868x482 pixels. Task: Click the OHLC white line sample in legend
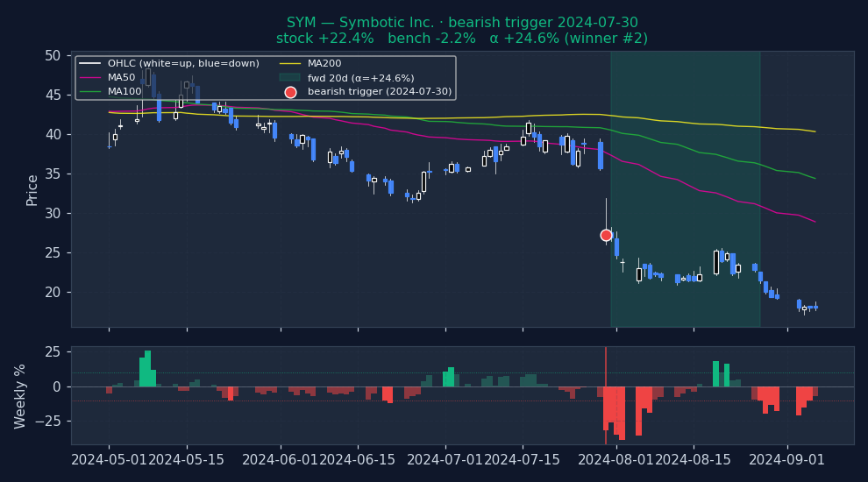[90, 64]
